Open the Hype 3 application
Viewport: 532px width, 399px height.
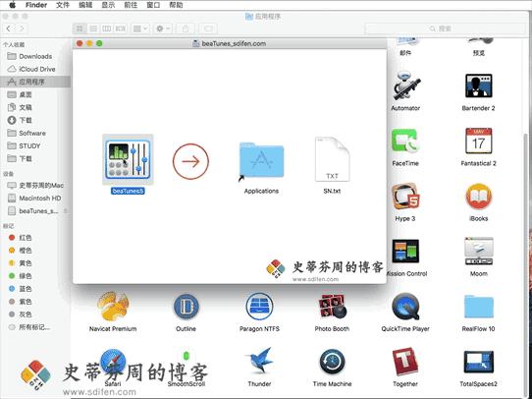click(x=405, y=197)
